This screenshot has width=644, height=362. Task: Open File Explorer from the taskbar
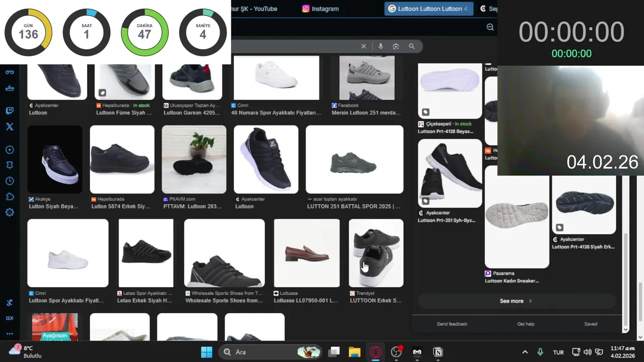(x=355, y=352)
